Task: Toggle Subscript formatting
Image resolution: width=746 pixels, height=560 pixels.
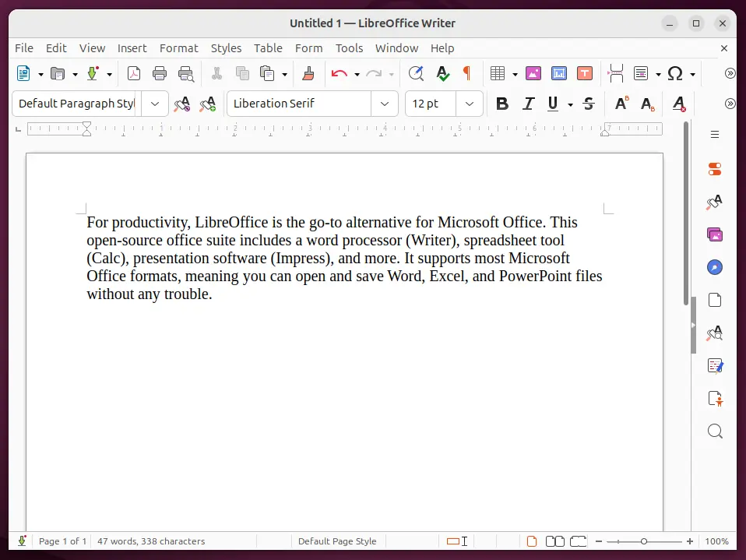Action: pyautogui.click(x=648, y=104)
